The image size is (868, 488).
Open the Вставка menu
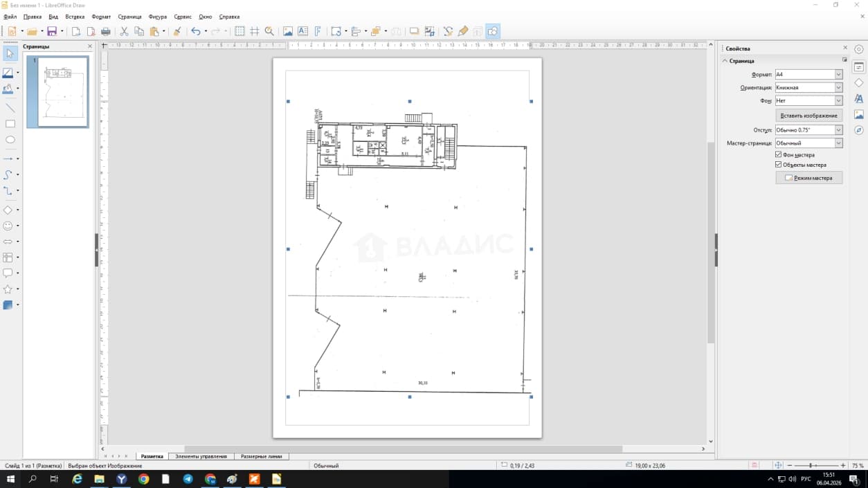coord(75,17)
